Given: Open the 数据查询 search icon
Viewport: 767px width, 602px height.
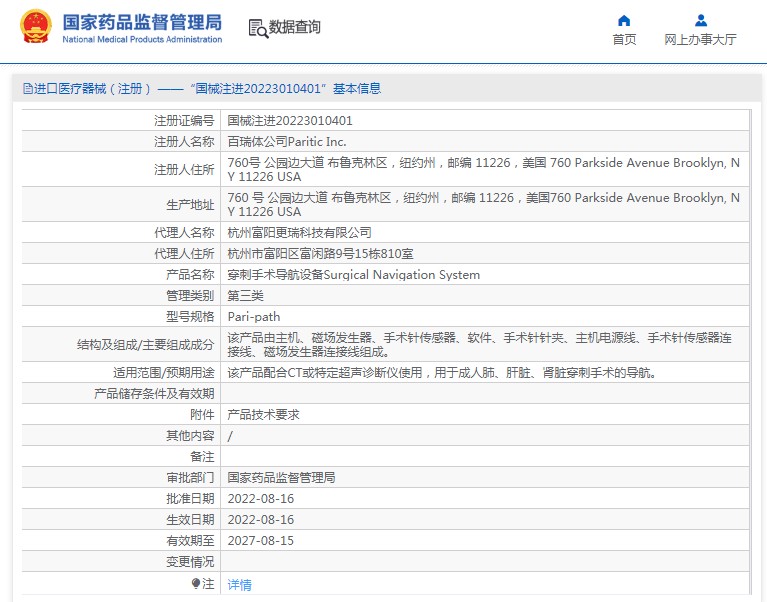Looking at the screenshot, I should click(x=258, y=28).
